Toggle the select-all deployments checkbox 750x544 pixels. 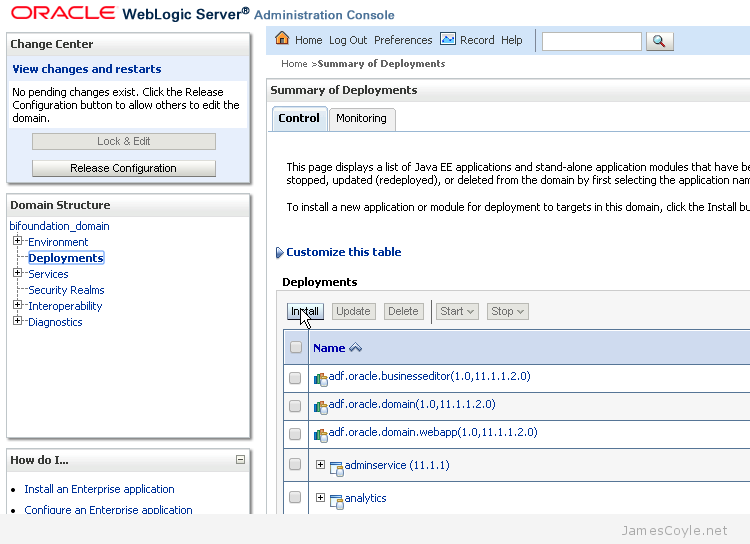click(296, 347)
